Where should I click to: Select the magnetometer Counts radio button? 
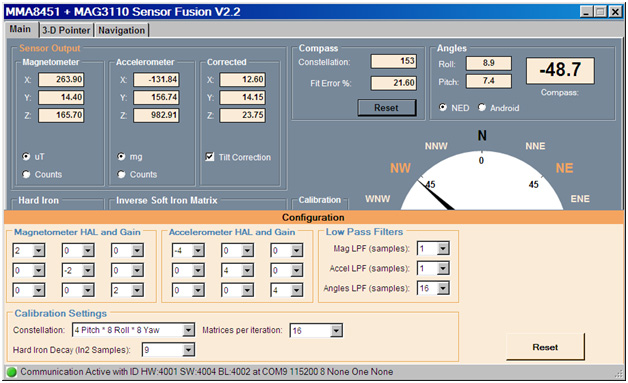tap(26, 174)
